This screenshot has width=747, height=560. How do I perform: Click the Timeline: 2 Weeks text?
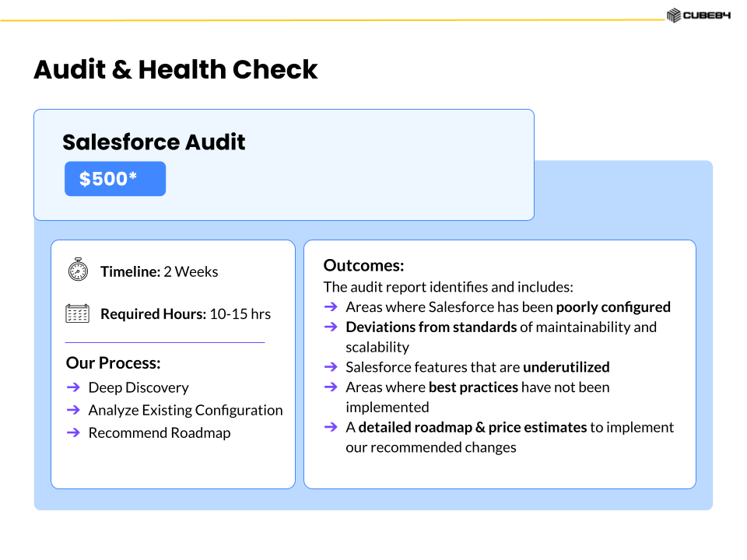coord(159,271)
